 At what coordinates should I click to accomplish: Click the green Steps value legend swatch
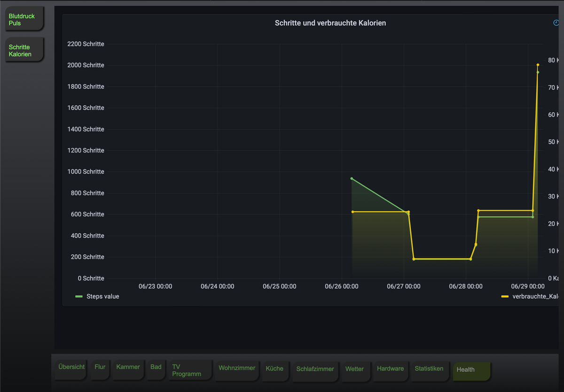pyautogui.click(x=79, y=297)
